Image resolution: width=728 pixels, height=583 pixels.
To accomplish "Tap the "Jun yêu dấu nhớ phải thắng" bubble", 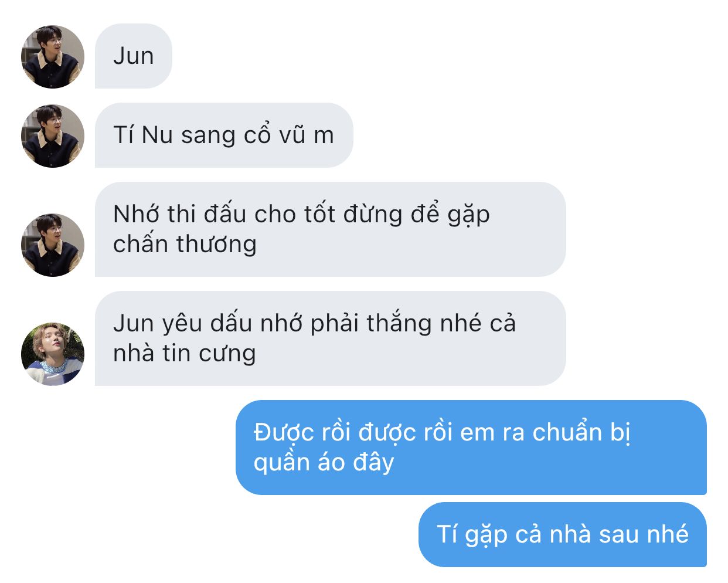I will (x=331, y=338).
